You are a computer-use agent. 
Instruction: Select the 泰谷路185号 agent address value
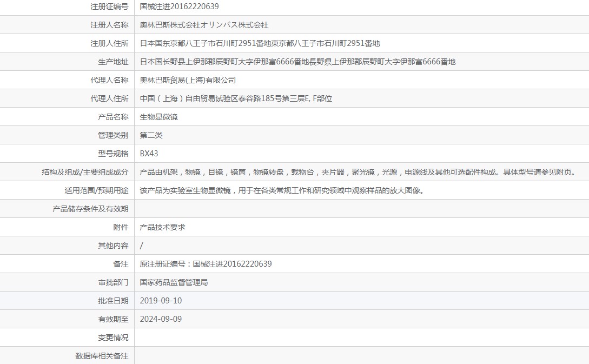pyautogui.click(x=236, y=98)
